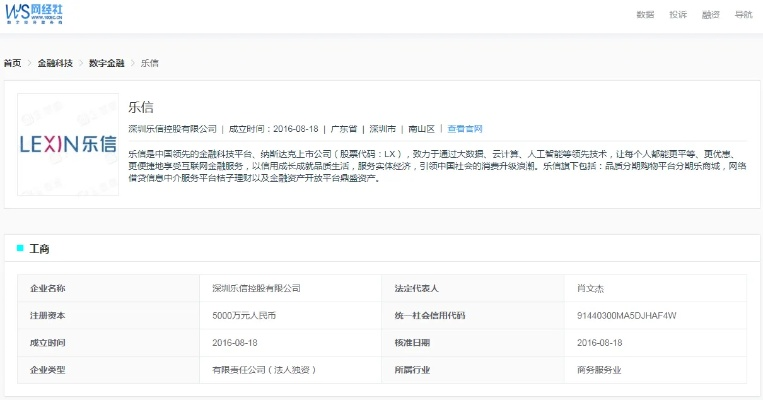Image resolution: width=763 pixels, height=400 pixels.
Task: Click the cyan square icon beside 工商
Action: [x=20, y=247]
